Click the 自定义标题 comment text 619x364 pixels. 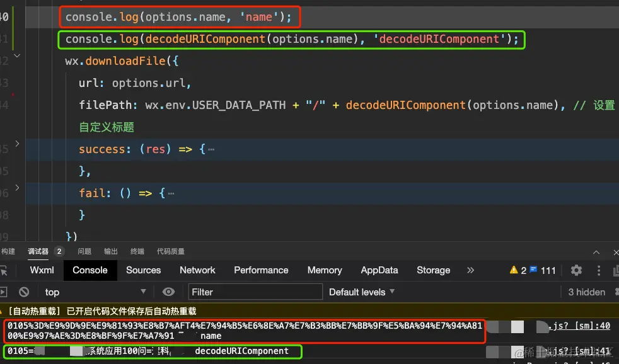point(107,127)
